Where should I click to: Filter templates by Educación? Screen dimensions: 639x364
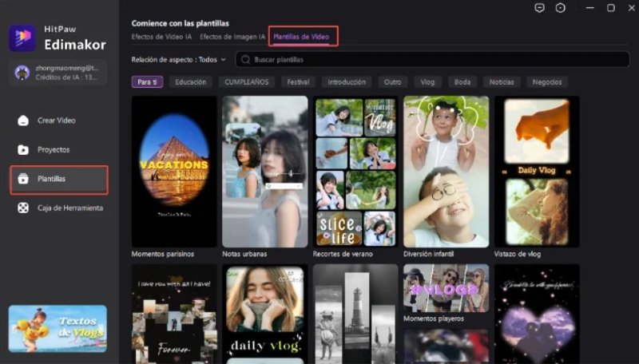(191, 82)
